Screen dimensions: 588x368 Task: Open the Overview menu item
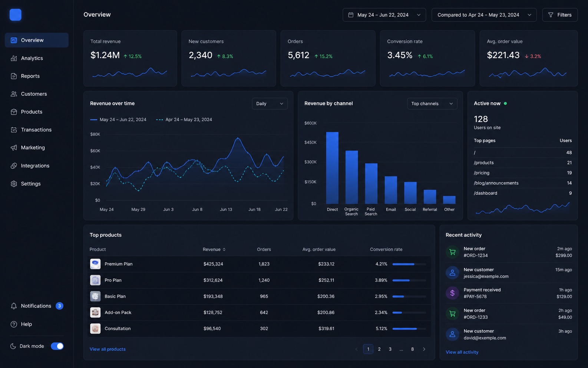[37, 40]
